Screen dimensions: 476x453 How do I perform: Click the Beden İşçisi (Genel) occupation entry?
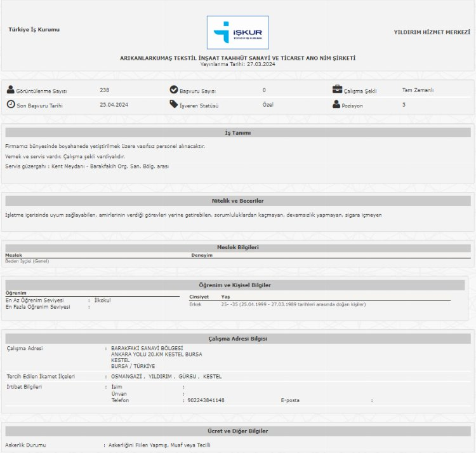(x=27, y=261)
